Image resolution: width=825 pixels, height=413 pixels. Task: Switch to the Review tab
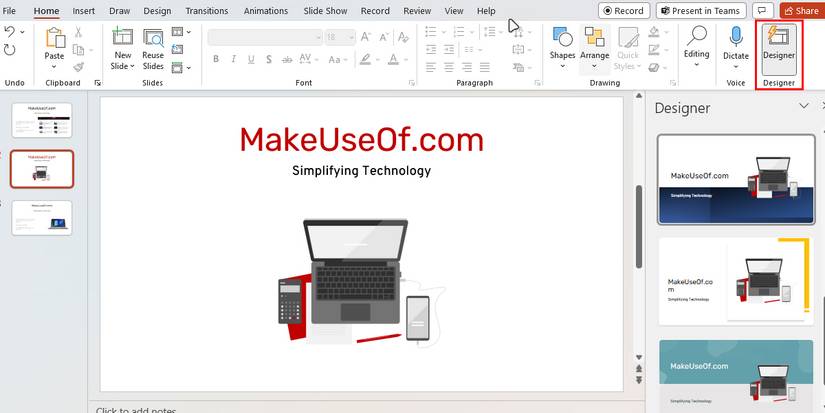click(417, 11)
